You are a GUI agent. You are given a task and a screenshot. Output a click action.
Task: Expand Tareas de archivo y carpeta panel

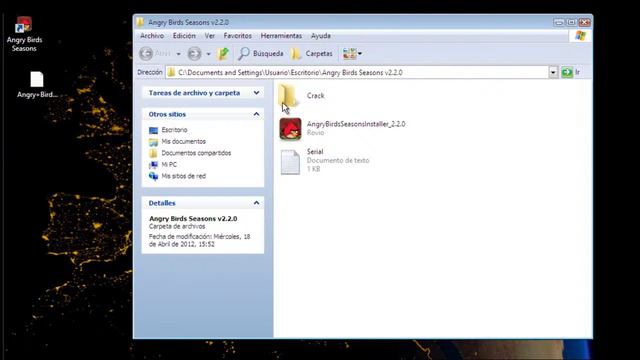click(x=256, y=93)
